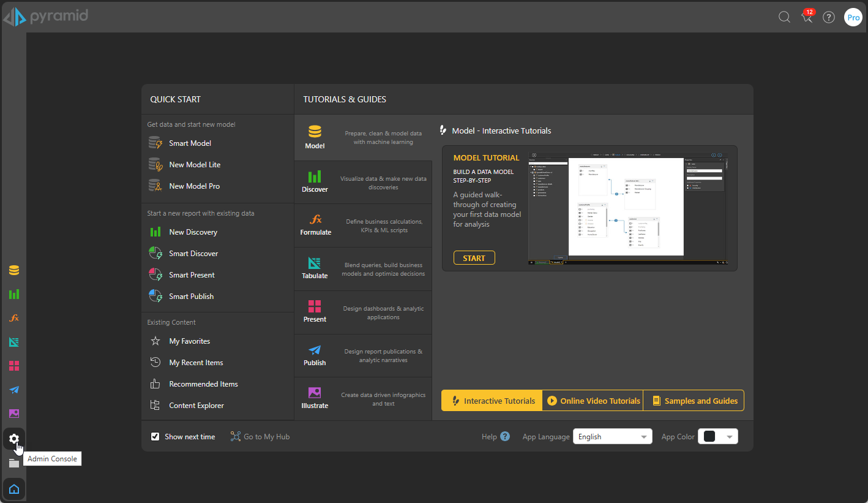
Task: Open the Formulate fx icon in left sidebar
Action: 14,318
